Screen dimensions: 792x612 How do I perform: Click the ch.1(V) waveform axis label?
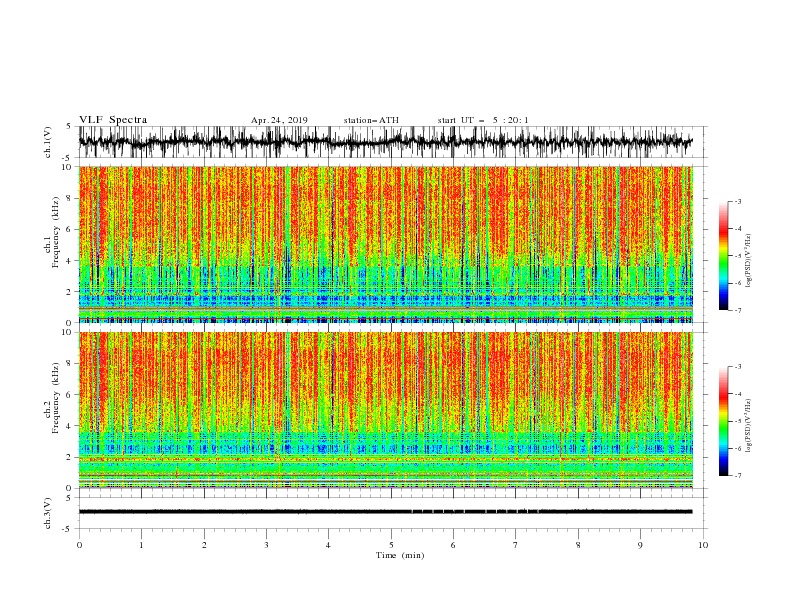pos(48,142)
